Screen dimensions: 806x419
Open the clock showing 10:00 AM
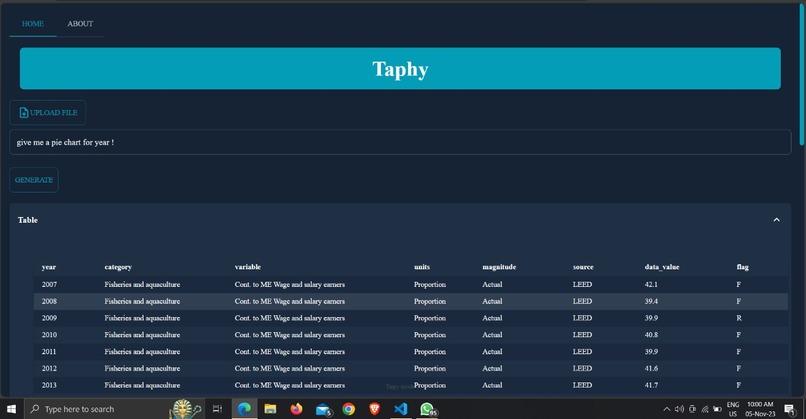760,409
